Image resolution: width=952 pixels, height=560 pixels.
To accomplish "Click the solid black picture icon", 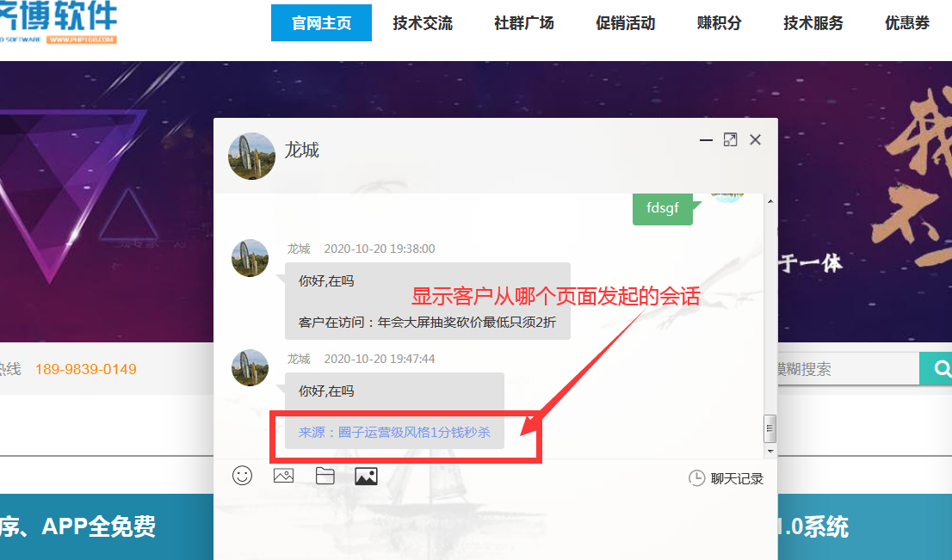I will tap(366, 476).
